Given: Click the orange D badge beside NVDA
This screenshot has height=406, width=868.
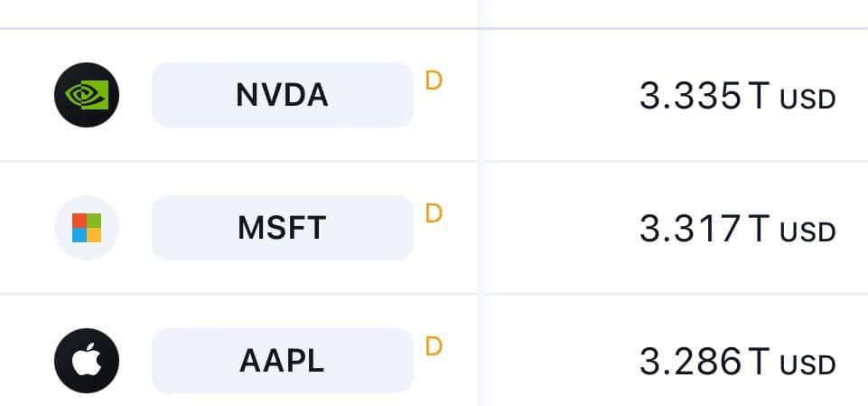Looking at the screenshot, I should pyautogui.click(x=434, y=80).
